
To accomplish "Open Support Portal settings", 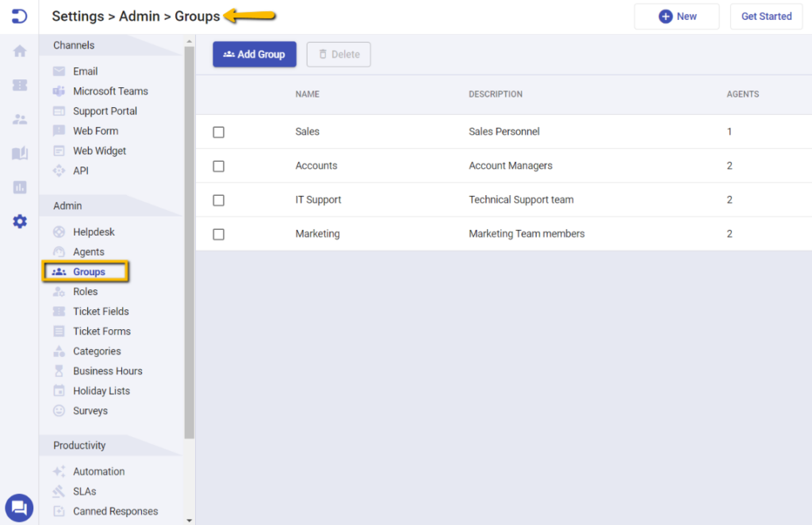I will 105,111.
